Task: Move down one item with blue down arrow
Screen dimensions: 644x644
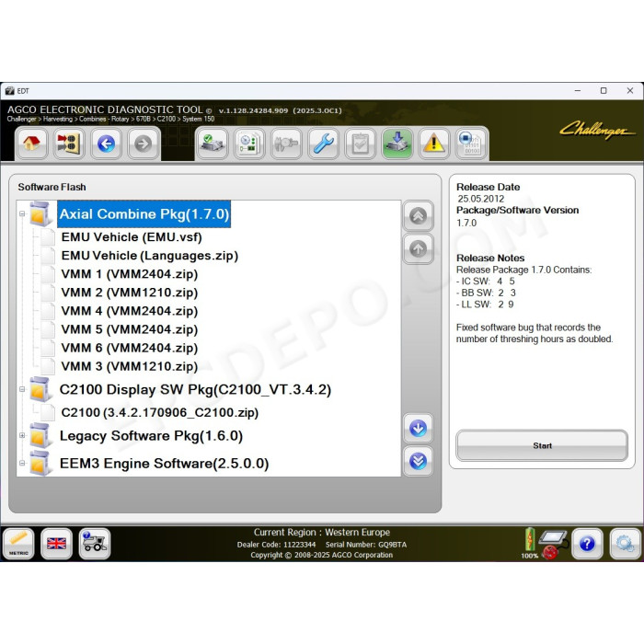Action: (x=418, y=429)
